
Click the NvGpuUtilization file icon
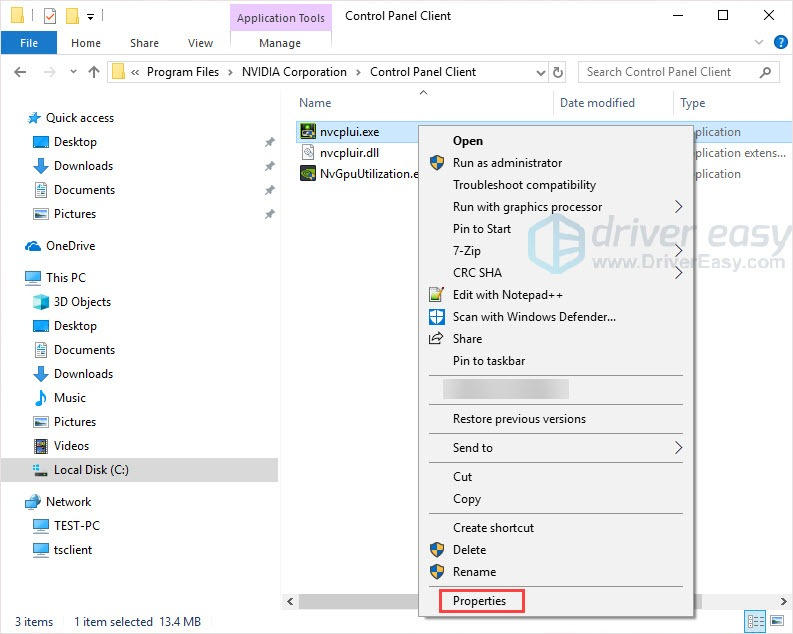[309, 174]
